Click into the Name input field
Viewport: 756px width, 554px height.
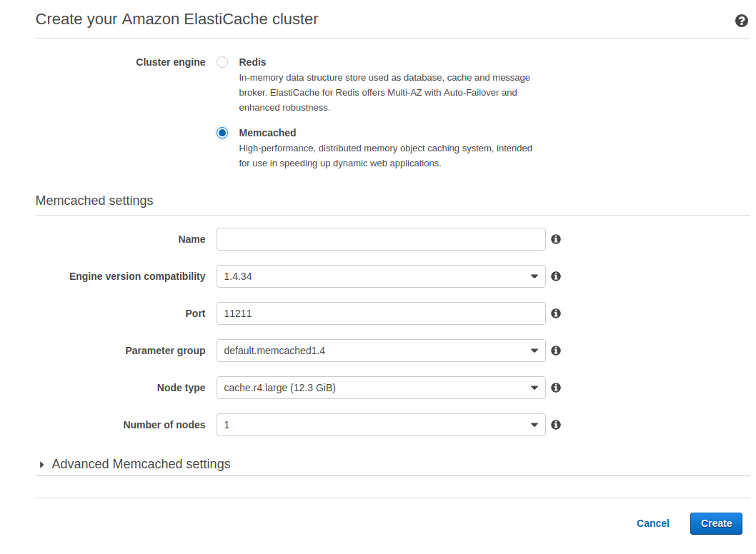click(x=380, y=239)
